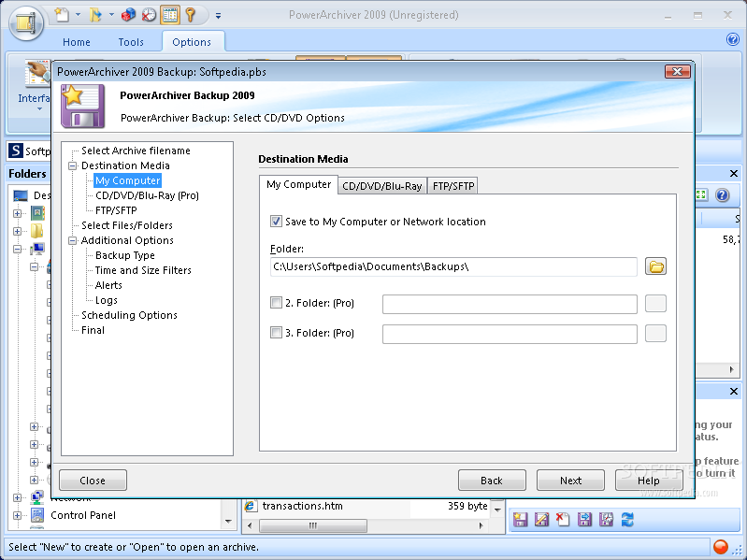
Task: Click the 3. Folder path input field
Action: (510, 334)
